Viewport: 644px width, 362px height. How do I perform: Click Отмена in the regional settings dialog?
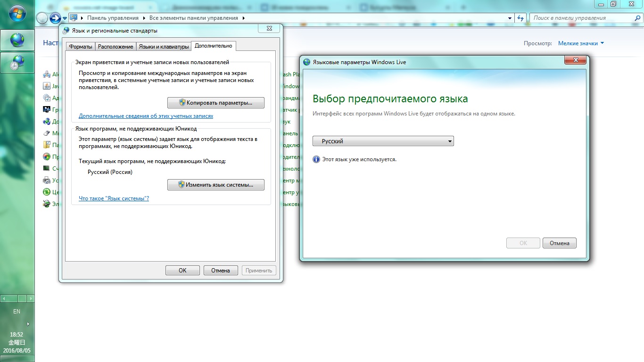click(221, 271)
